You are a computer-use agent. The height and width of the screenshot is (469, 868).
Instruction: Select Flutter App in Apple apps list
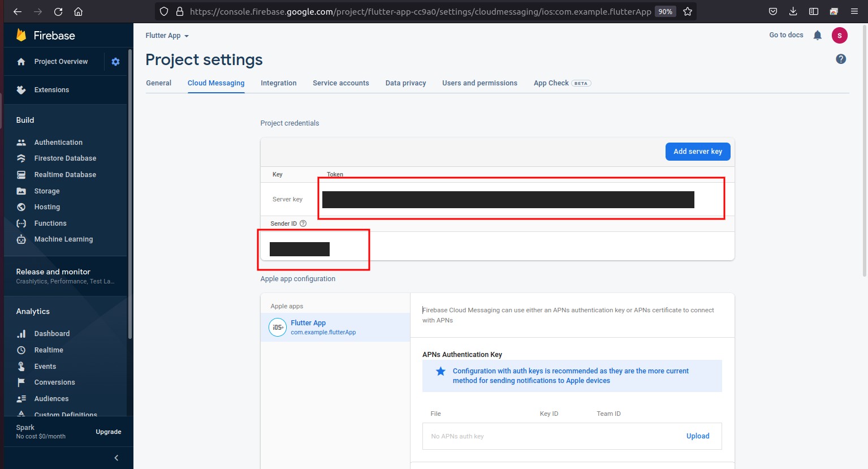(335, 327)
